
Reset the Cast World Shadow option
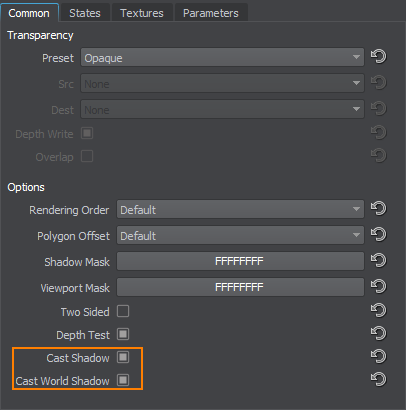click(378, 379)
